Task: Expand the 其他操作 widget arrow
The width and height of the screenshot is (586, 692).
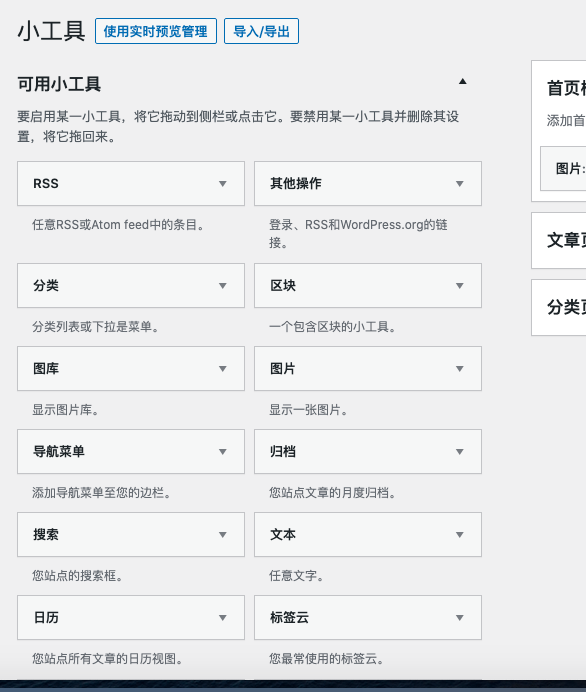Action: coord(460,184)
